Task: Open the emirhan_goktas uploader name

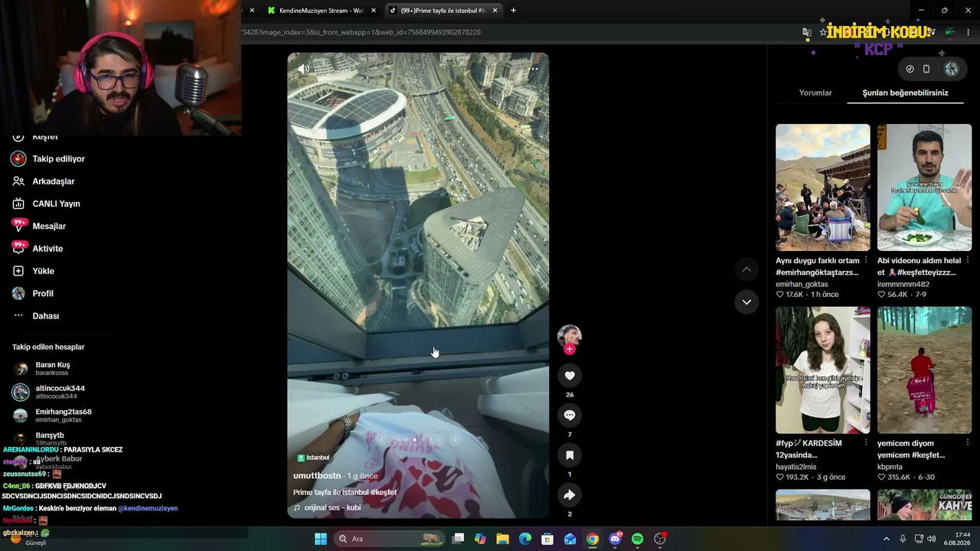Action: [802, 284]
